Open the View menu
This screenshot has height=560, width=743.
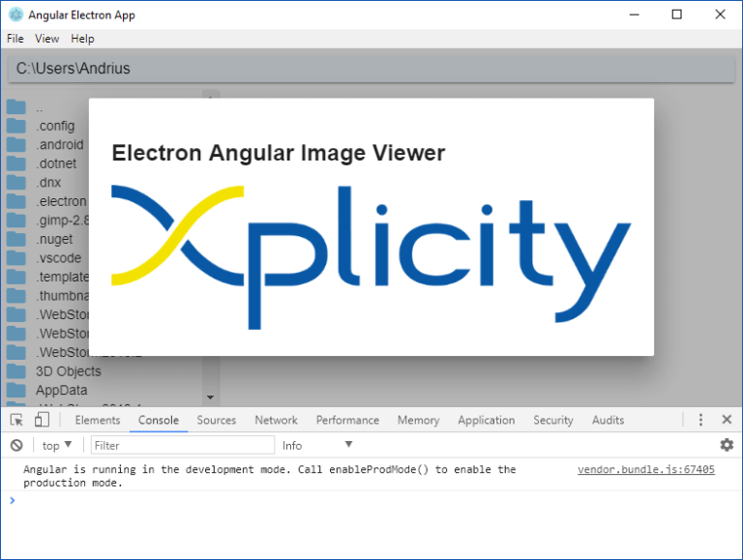tap(46, 39)
